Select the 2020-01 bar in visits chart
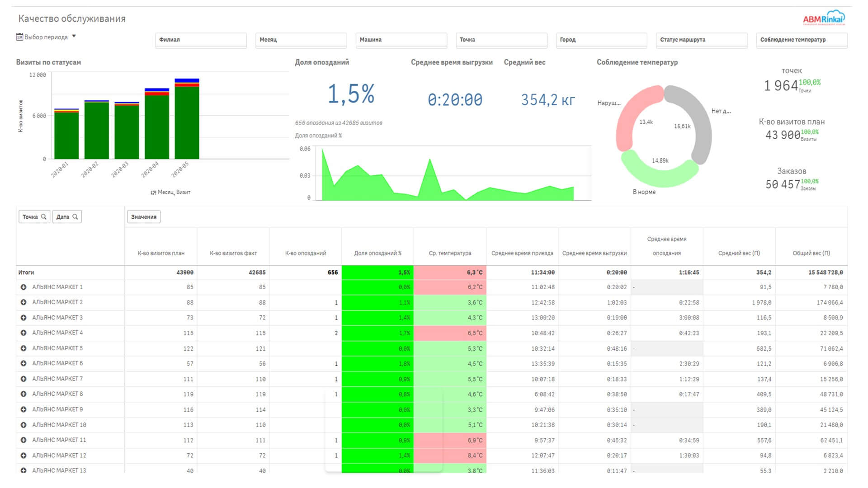 (66, 135)
